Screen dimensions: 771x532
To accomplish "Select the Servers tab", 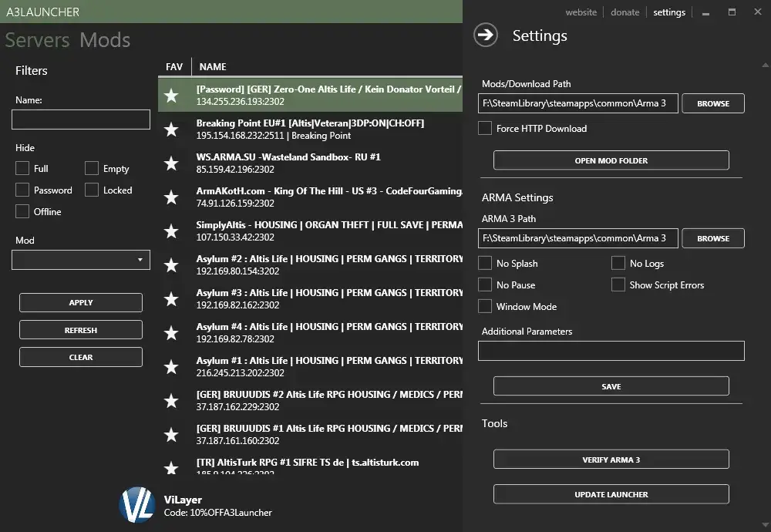I will tap(37, 40).
